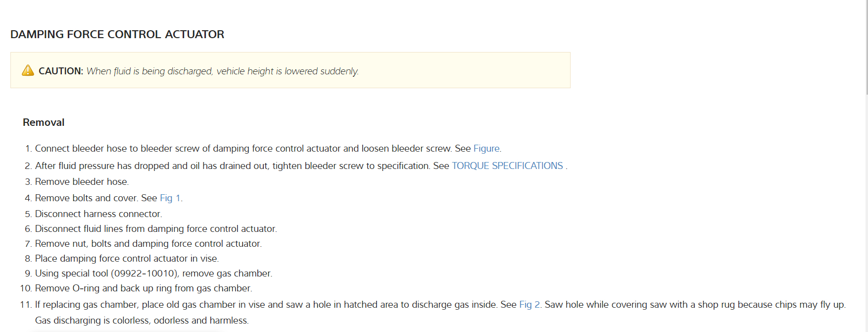The image size is (868, 332).
Task: Click the vertical scrollbar on the right edge
Action: 866,50
